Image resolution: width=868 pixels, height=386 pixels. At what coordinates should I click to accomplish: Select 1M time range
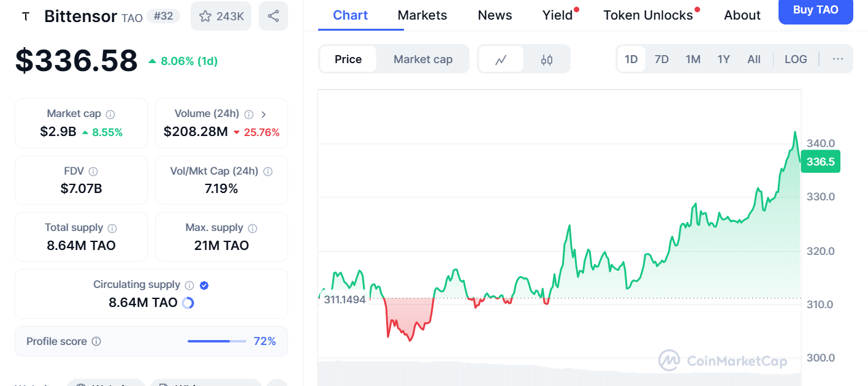click(x=693, y=59)
